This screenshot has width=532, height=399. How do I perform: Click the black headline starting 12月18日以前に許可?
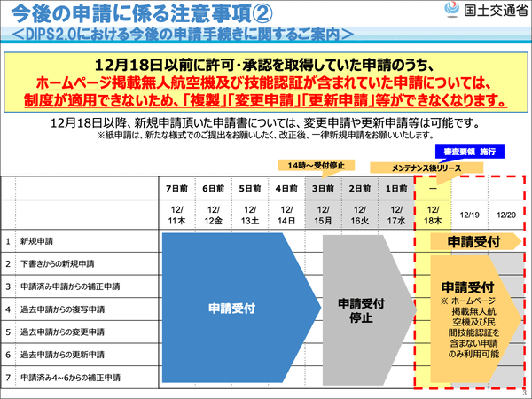coord(264,65)
